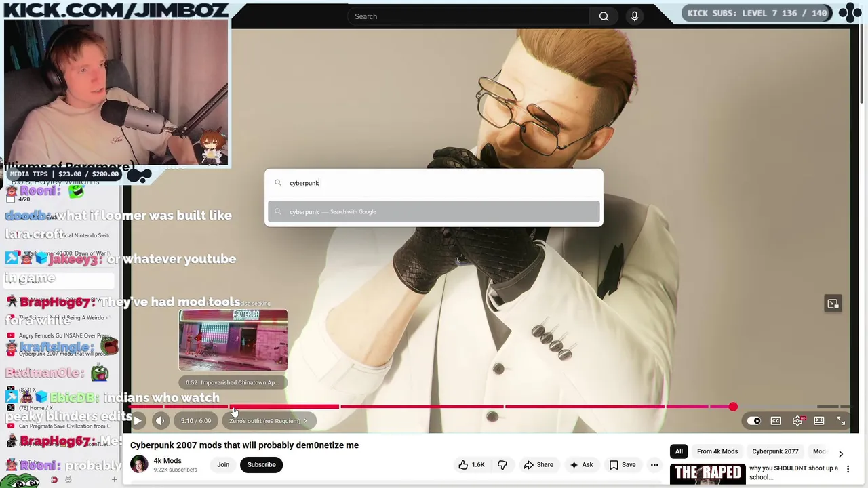Screen dimensions: 868x488
Task: Click the video progress bar scrubber
Action: click(733, 407)
